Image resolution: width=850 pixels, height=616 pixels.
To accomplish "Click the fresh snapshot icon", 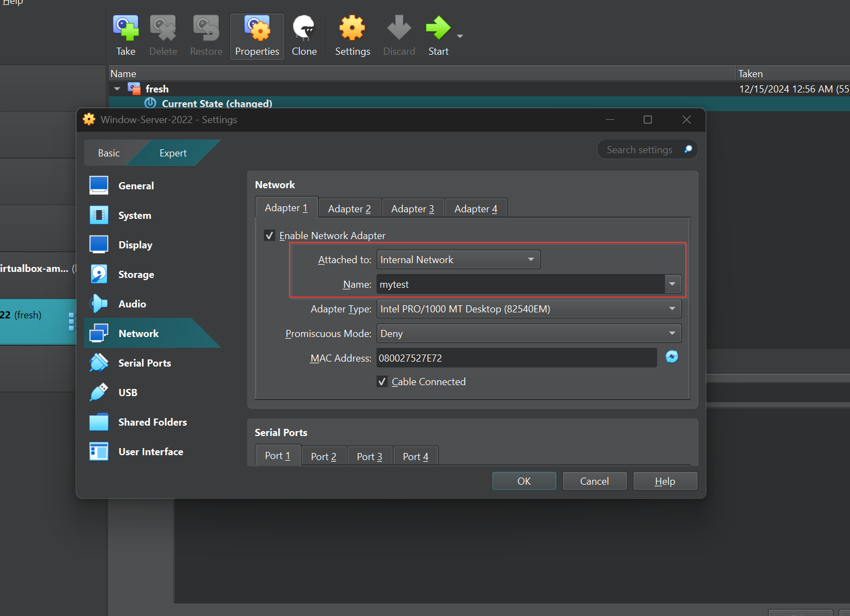I will click(134, 89).
